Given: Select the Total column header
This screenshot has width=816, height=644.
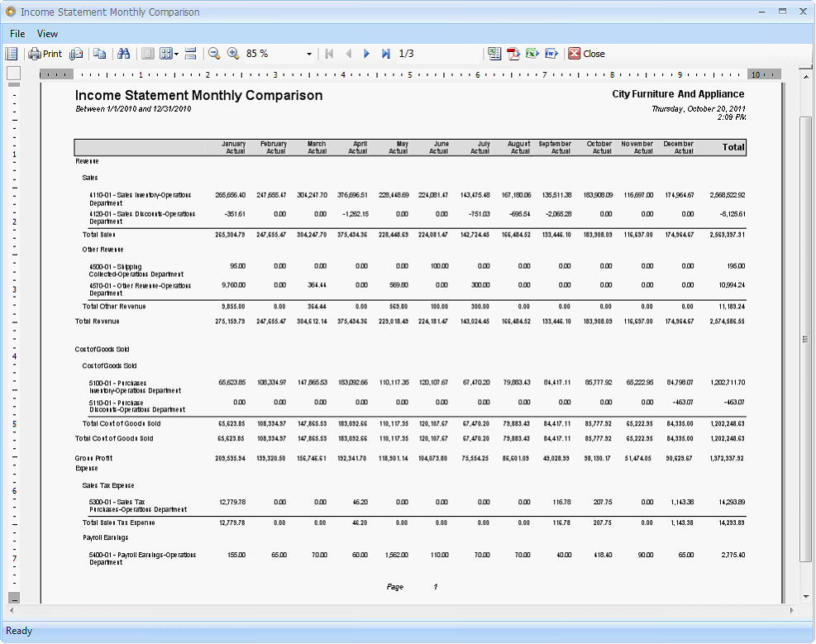Looking at the screenshot, I should [733, 147].
